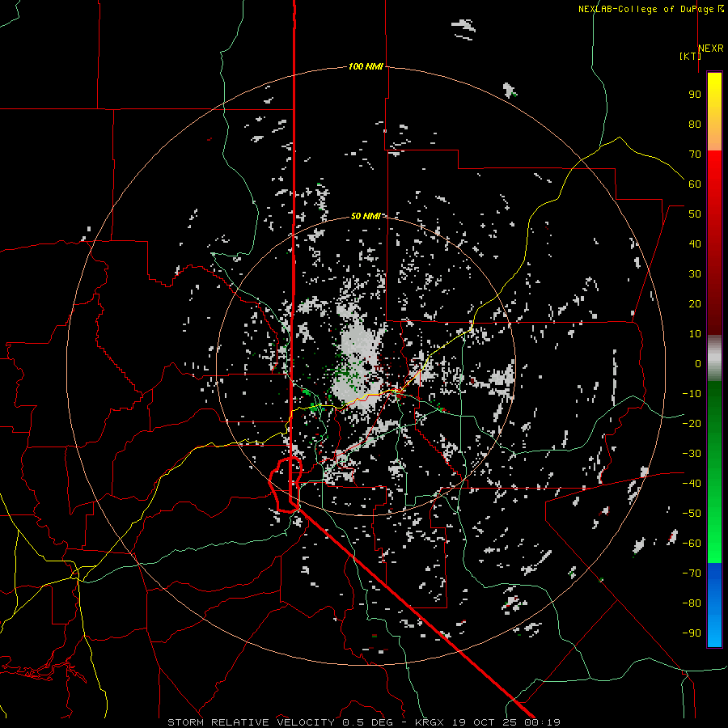This screenshot has width=728, height=728.
Task: Click the -90 value on the scale
Action: point(692,633)
